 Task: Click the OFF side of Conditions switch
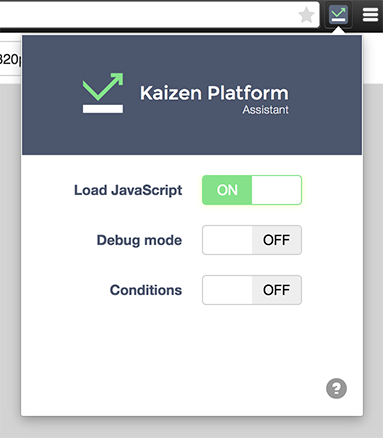(x=276, y=290)
